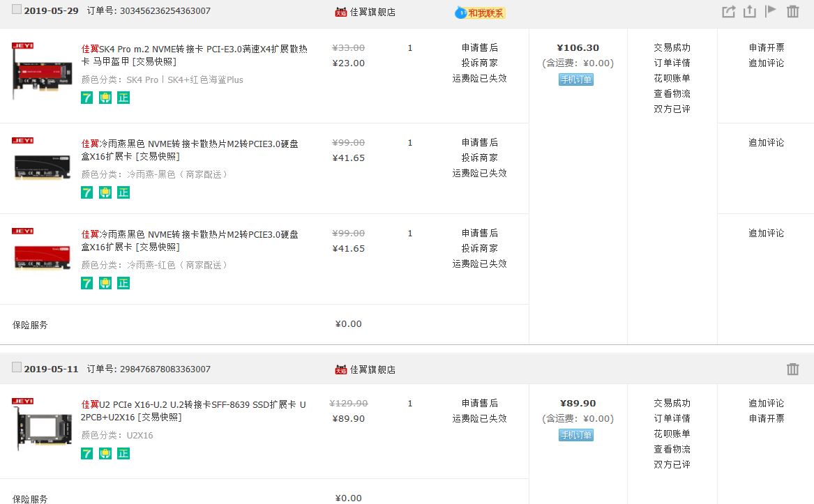Click the flag icon on the 2019-05-29 order
Viewport: 814px width, 504px height.
pos(771,11)
